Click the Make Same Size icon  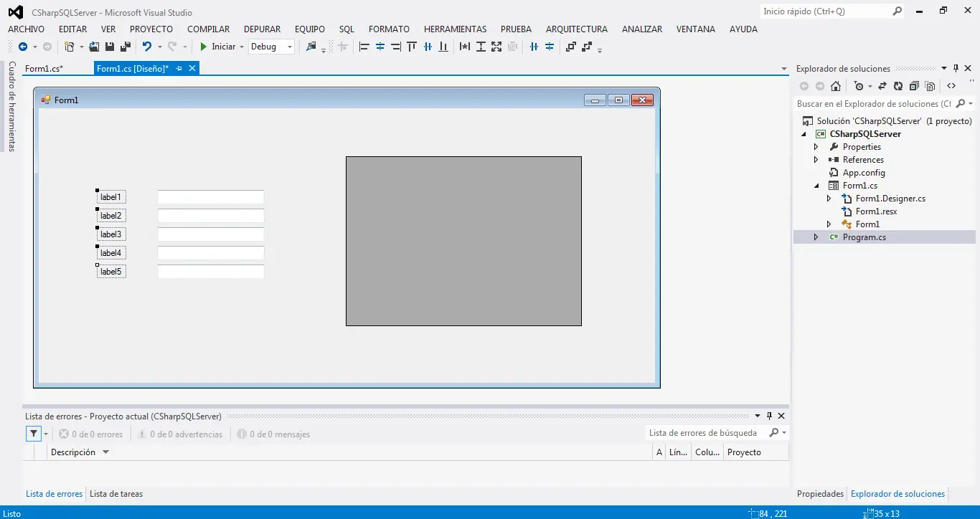[496, 47]
